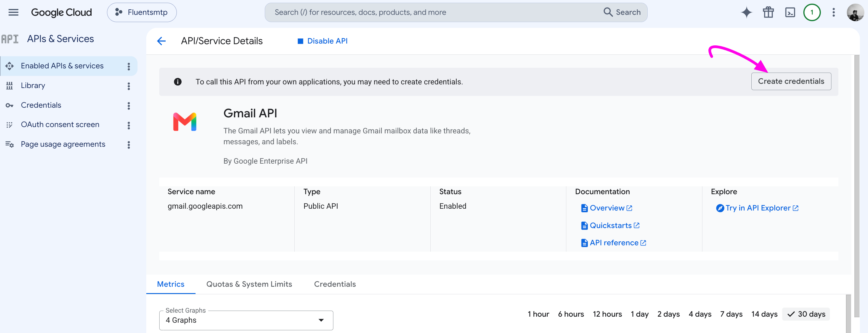Click the page vertical scrollbar
Viewport: 868px width, 333px height.
pyautogui.click(x=857, y=185)
